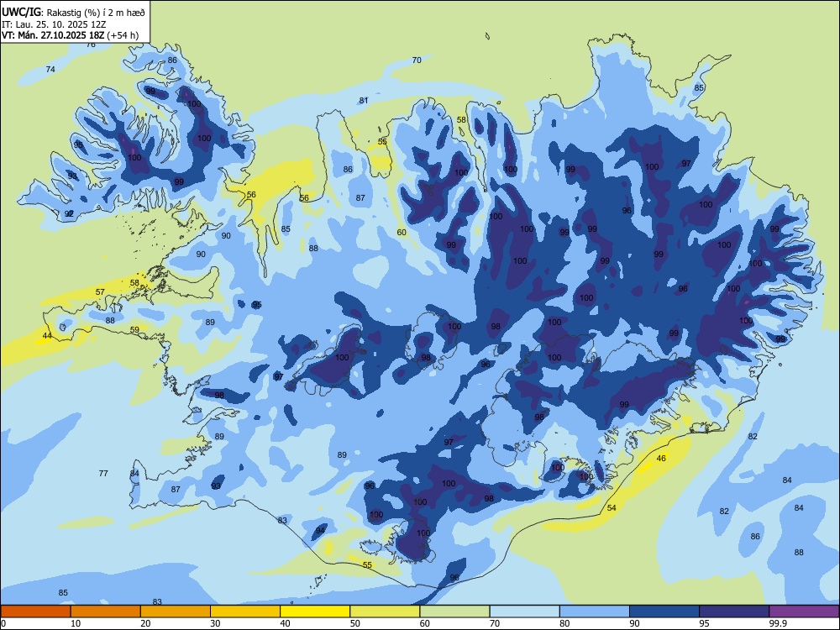Click the '30' legend tick label
This screenshot has width=840, height=630.
point(215,623)
